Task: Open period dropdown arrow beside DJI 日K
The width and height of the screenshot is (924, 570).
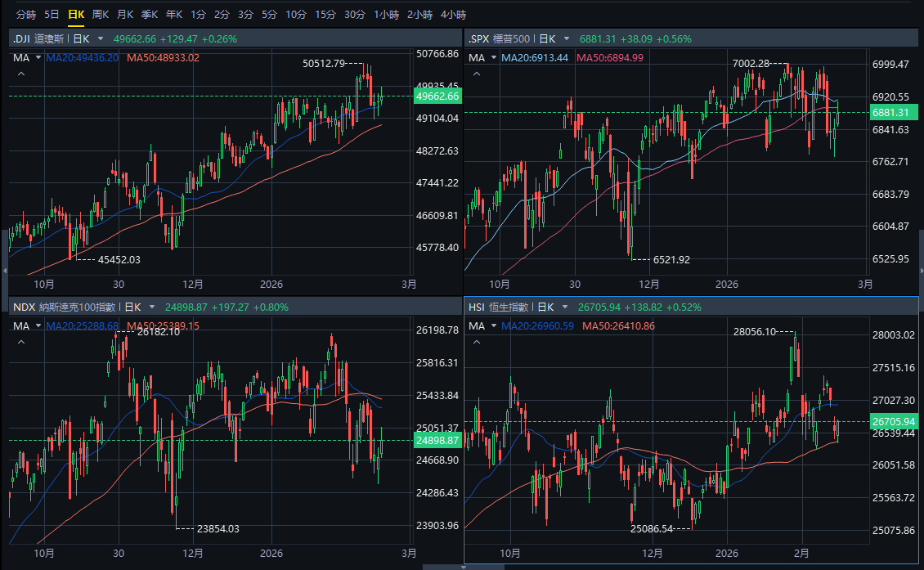Action: (x=101, y=38)
